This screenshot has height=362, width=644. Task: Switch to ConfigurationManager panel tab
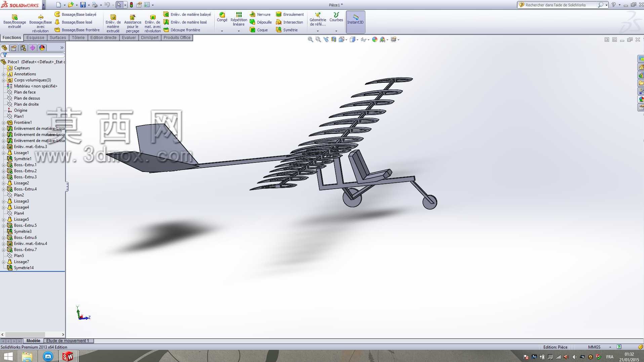coord(23,48)
